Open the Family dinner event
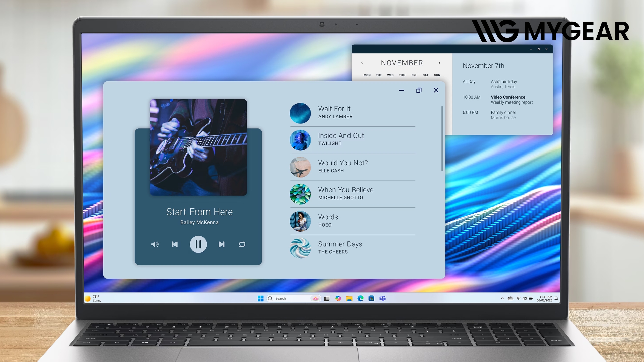The image size is (644, 362). [503, 115]
